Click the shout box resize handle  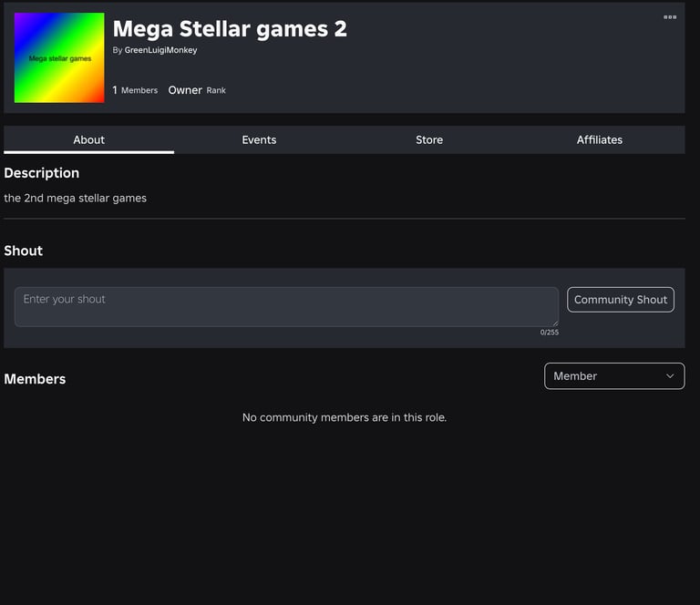tap(555, 323)
